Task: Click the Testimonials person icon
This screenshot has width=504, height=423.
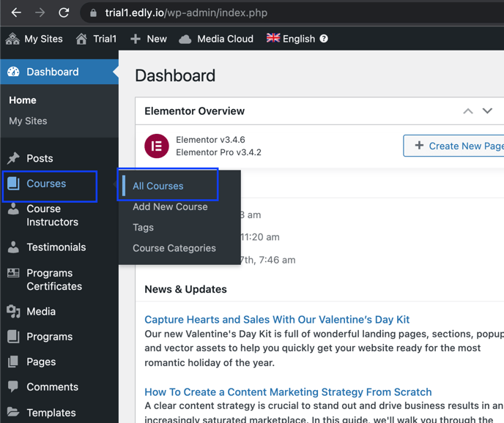Action: tap(13, 247)
